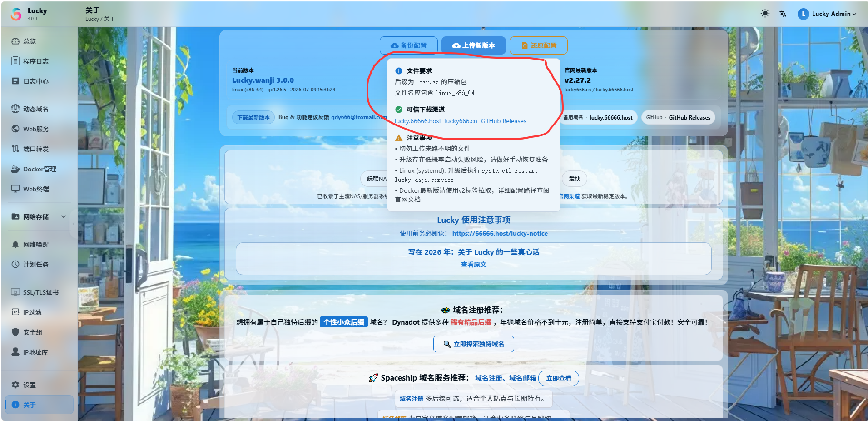This screenshot has width=868, height=421.
Task: Click the 上传新版本 upload button
Action: coord(473,45)
